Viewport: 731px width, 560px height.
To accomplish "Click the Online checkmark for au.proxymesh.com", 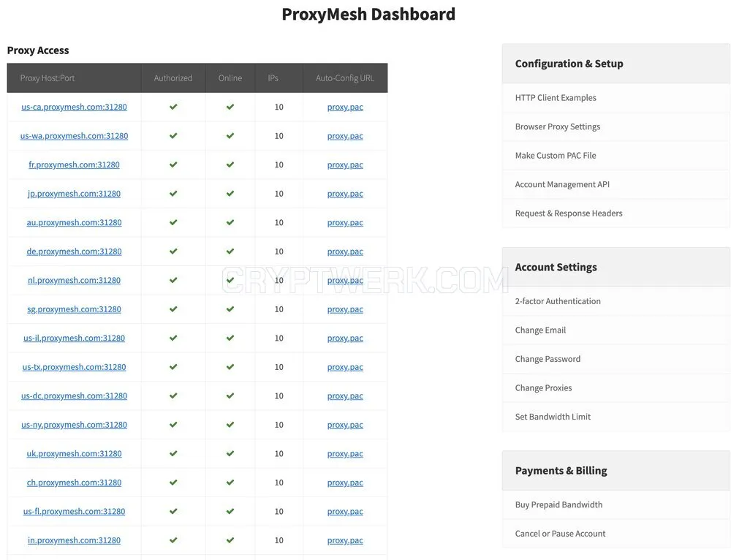I will pyautogui.click(x=230, y=222).
